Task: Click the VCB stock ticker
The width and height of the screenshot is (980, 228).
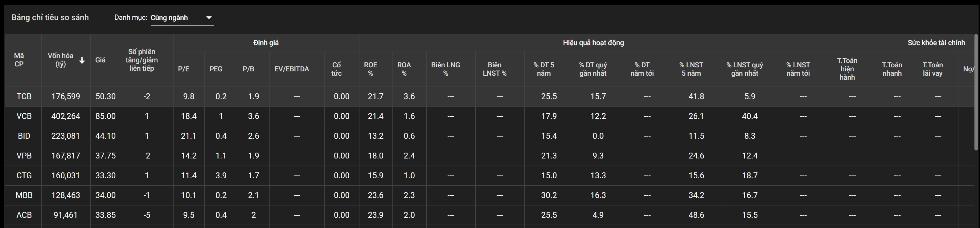Action: pos(24,116)
